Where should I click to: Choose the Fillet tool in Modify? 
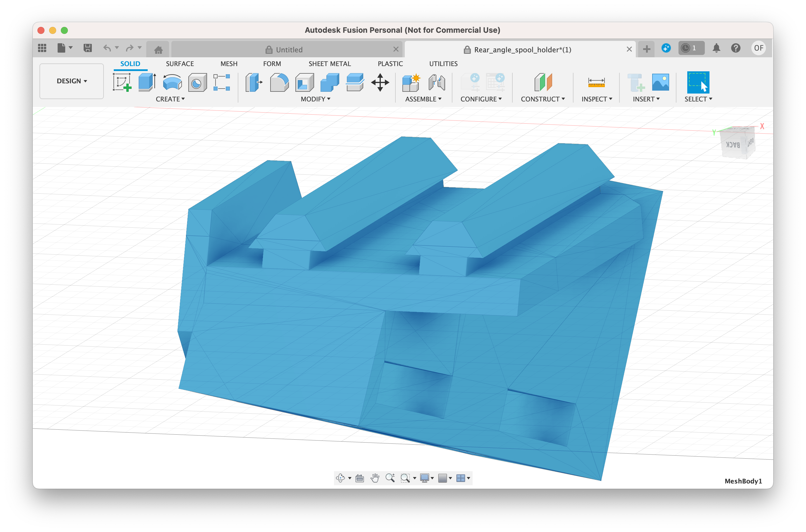pyautogui.click(x=279, y=82)
